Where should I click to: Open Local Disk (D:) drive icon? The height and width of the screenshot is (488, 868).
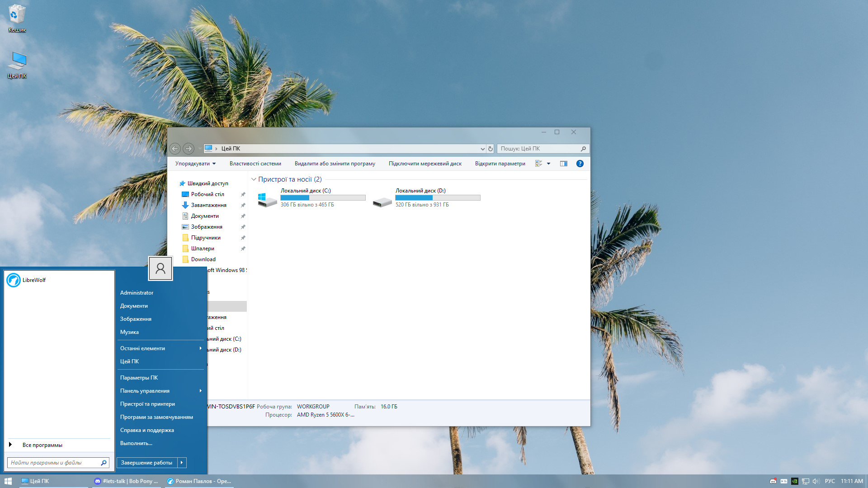point(382,201)
